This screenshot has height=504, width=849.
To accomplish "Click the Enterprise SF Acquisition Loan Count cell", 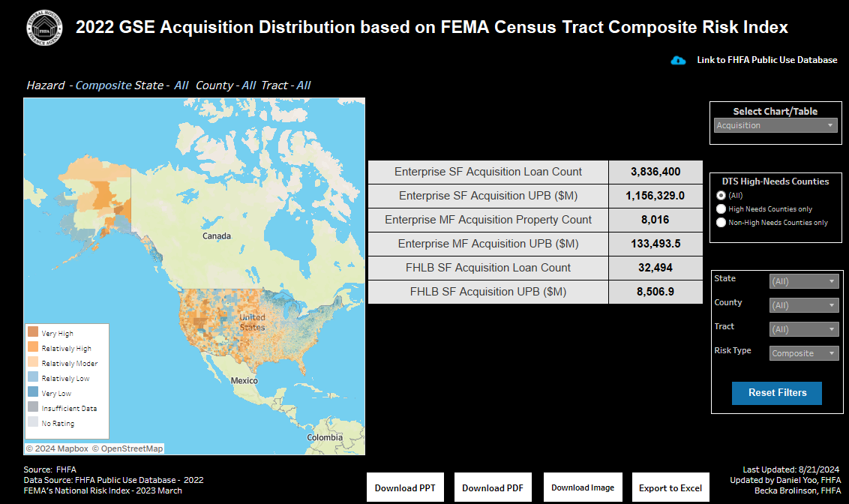I will click(488, 172).
